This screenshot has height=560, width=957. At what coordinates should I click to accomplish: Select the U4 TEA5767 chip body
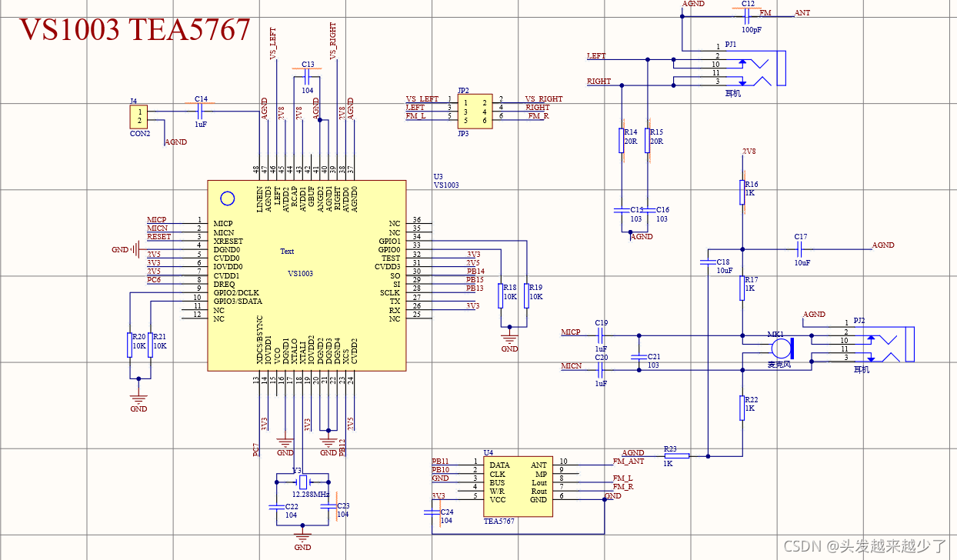tap(518, 486)
